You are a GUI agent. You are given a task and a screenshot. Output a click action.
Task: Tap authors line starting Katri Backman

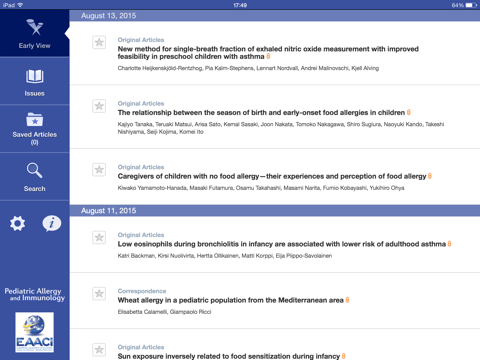(225, 256)
